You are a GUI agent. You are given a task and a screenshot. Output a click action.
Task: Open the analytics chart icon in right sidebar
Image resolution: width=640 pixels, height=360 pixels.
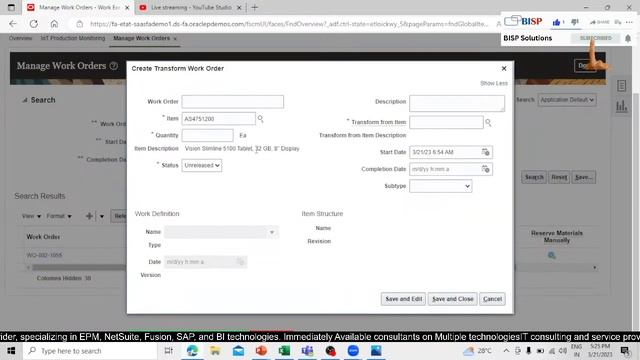click(622, 107)
